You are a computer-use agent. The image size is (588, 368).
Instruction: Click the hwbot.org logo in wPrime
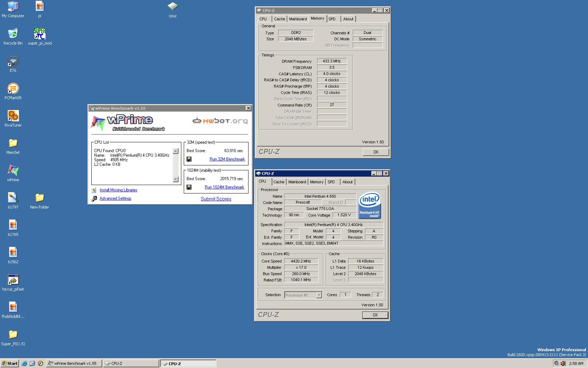coord(220,121)
